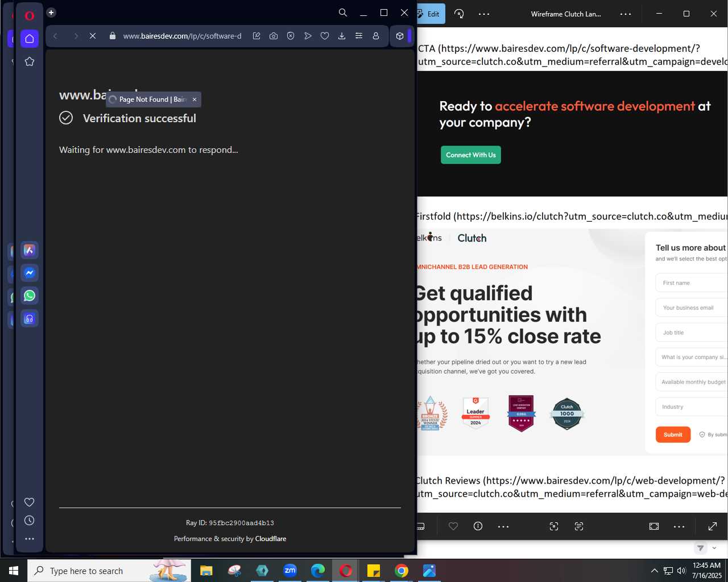The width and height of the screenshot is (728, 582).
Task: Click the Edit button in Photos window
Action: click(431, 14)
